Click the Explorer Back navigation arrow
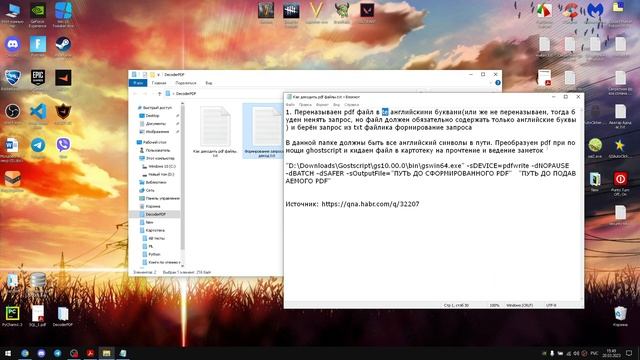The image size is (640, 360). tap(136, 94)
